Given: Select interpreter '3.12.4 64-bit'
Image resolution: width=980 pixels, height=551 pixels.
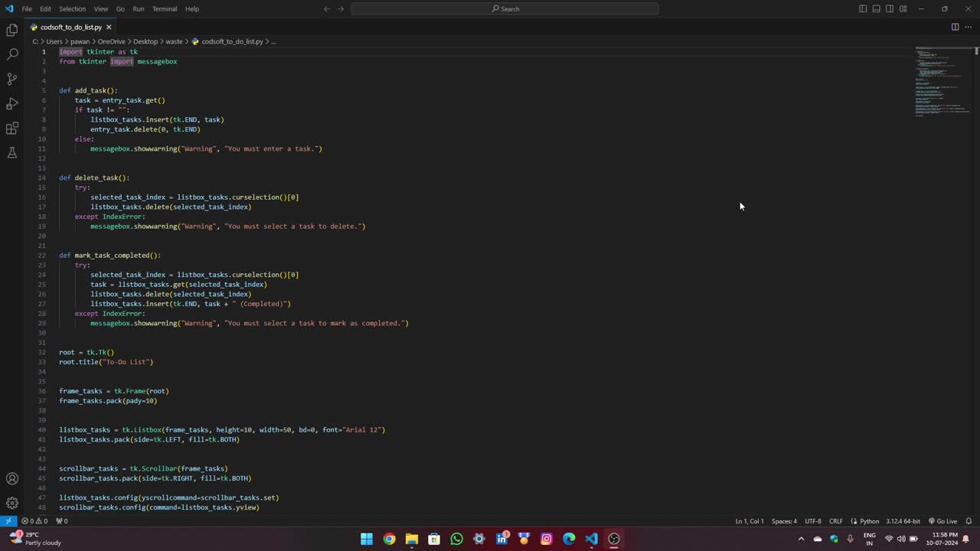Looking at the screenshot, I should pos(903,521).
